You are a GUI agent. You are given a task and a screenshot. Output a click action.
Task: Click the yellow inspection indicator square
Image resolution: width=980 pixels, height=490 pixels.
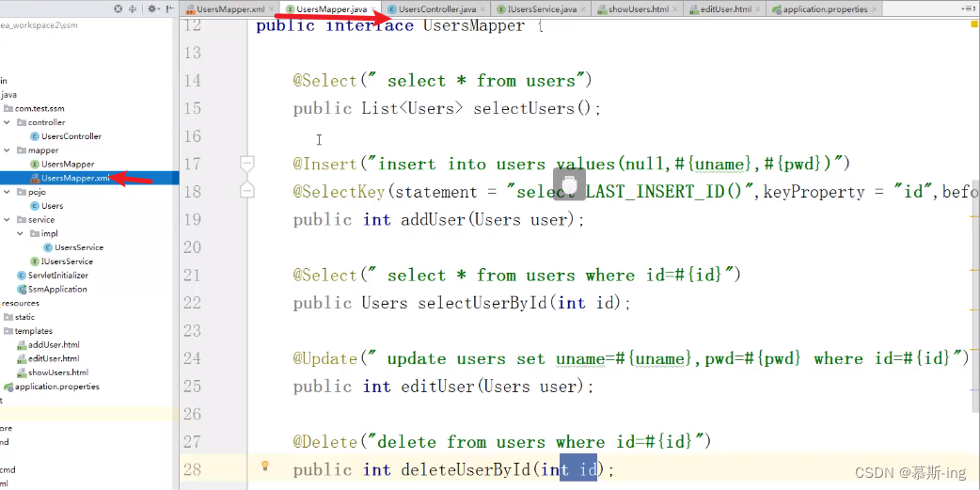(973, 24)
